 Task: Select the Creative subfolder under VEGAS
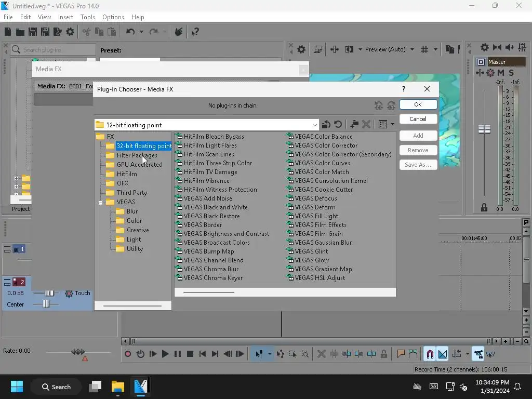point(137,230)
